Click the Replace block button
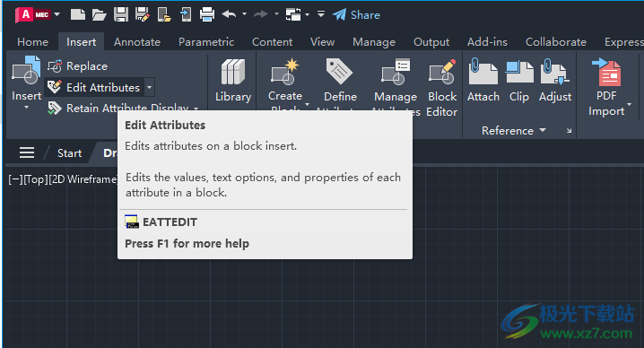The height and width of the screenshot is (348, 644). (x=78, y=66)
